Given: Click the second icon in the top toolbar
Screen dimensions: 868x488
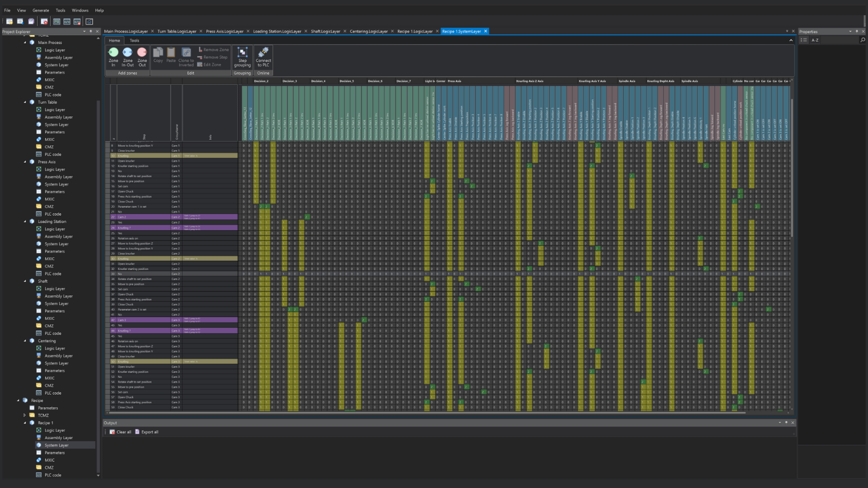Looking at the screenshot, I should click(x=20, y=22).
